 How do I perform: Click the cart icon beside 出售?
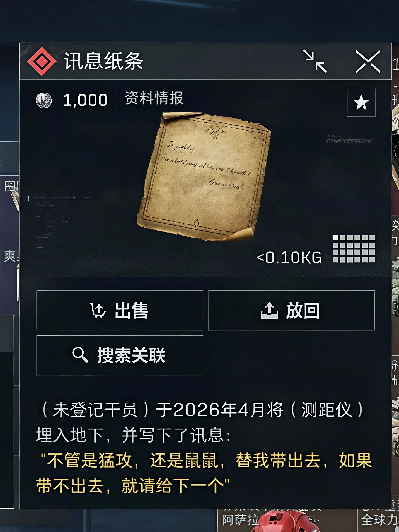[98, 310]
